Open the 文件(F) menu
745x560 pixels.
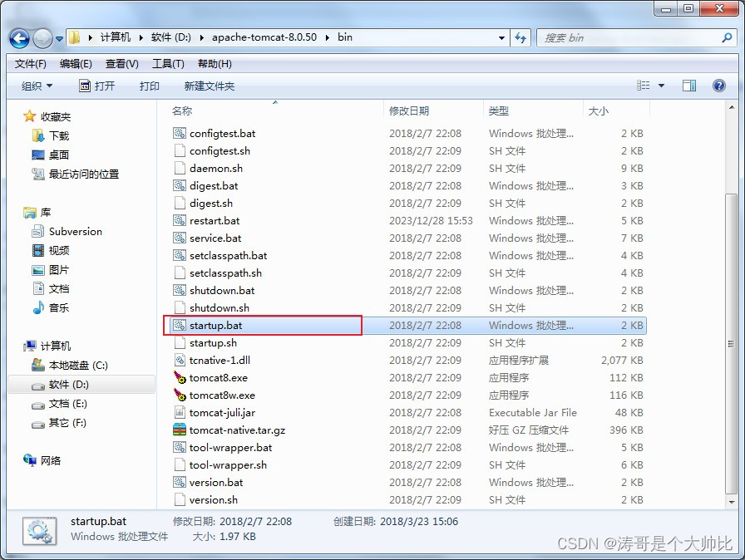31,64
